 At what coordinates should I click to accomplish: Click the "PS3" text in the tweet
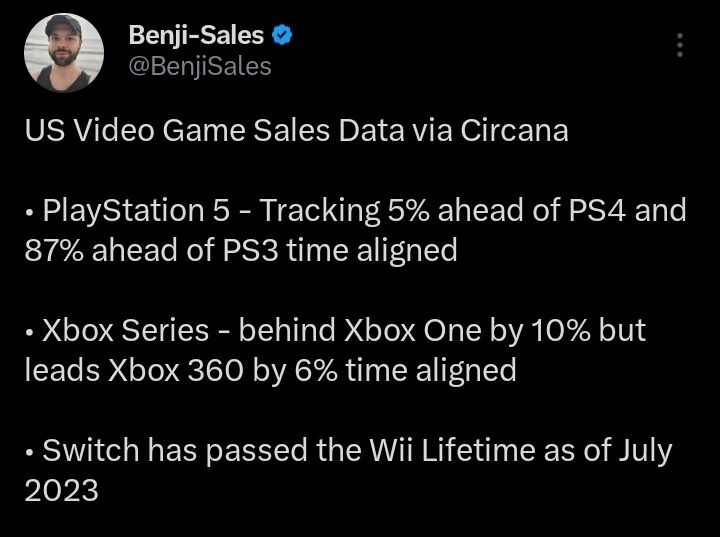pos(251,250)
